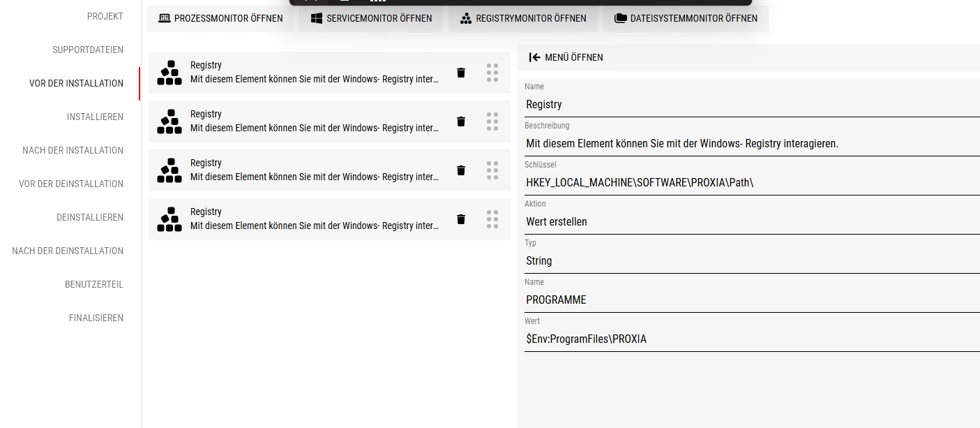Open the Aktion dropdown showing Wert erstellen
Viewport: 980px width, 428px height.
(750, 222)
